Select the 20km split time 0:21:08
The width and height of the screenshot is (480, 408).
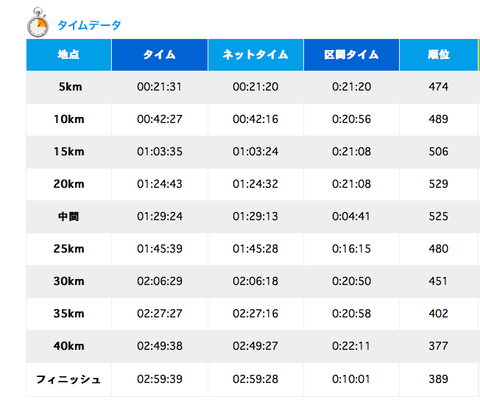coord(351,184)
